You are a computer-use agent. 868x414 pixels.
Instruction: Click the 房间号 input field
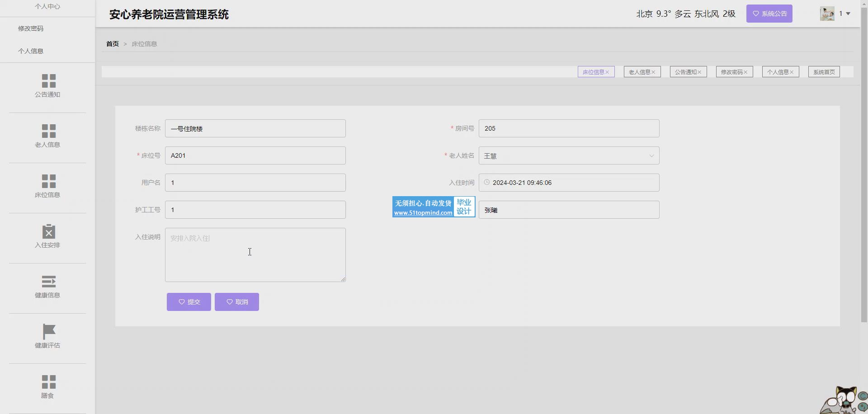point(569,128)
